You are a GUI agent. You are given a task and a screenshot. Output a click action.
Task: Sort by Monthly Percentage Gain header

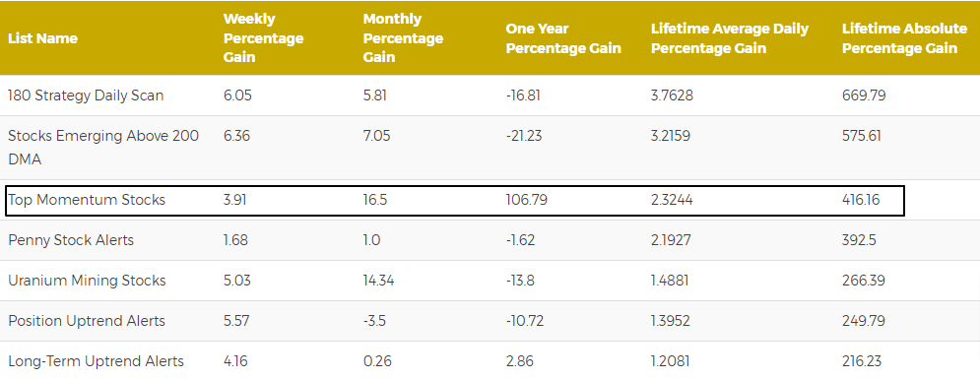point(403,38)
